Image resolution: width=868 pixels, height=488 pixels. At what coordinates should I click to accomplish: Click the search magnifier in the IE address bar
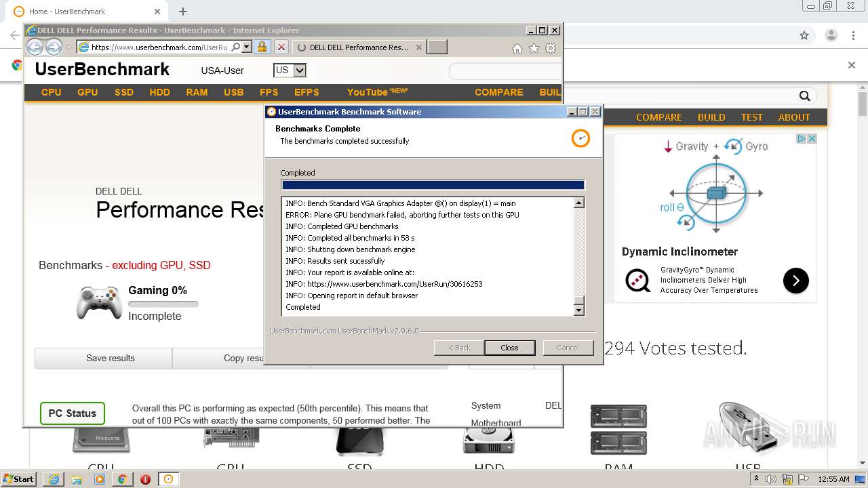pos(235,47)
